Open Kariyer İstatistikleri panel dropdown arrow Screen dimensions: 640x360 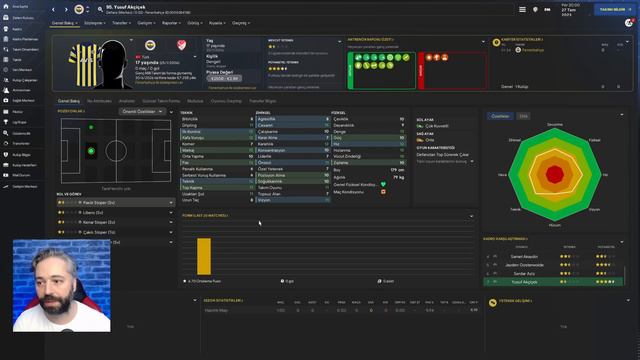(x=627, y=42)
